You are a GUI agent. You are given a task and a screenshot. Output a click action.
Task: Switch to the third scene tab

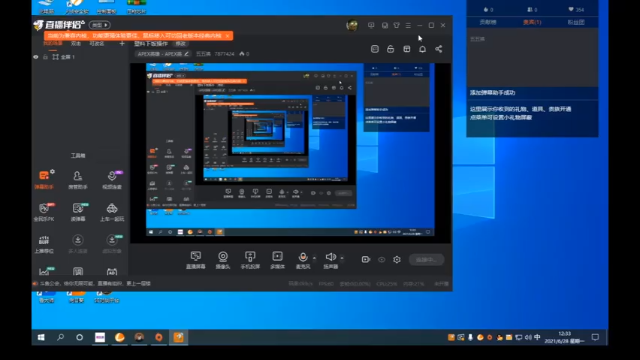point(97,43)
